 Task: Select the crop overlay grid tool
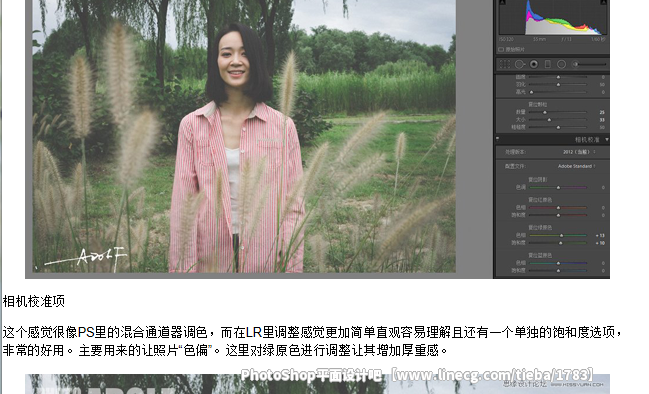(x=505, y=64)
